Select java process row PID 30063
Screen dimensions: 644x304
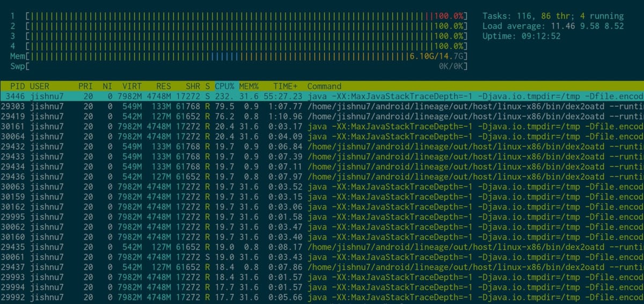pos(322,187)
